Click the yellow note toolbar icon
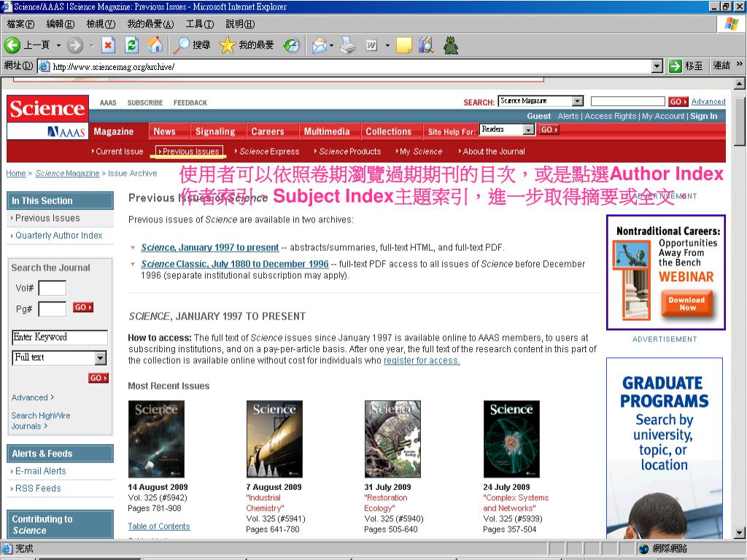 pos(403,46)
